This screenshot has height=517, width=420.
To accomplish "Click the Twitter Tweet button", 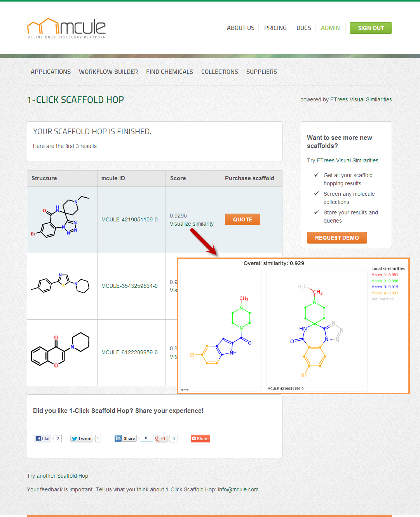I will tap(82, 439).
